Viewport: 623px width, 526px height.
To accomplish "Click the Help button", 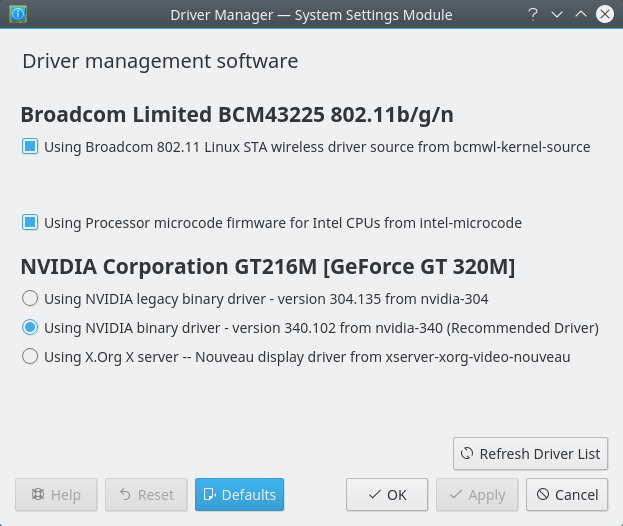I will [x=56, y=494].
